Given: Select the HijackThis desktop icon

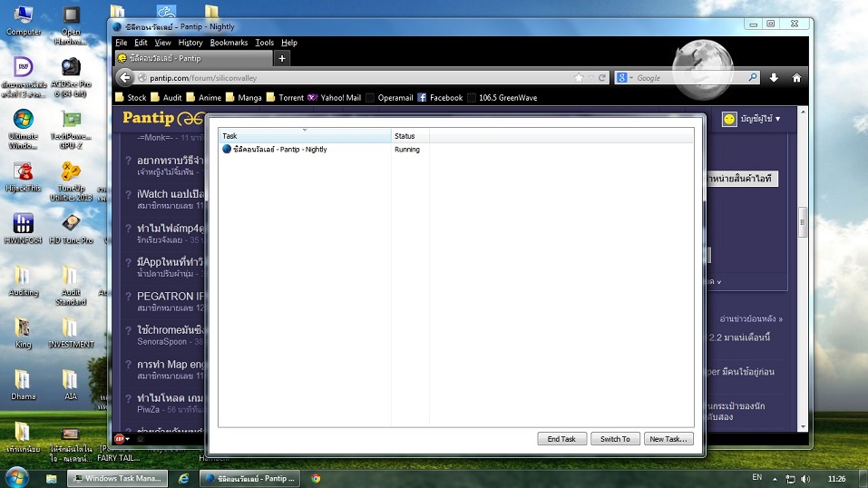Looking at the screenshot, I should pyautogui.click(x=24, y=177).
